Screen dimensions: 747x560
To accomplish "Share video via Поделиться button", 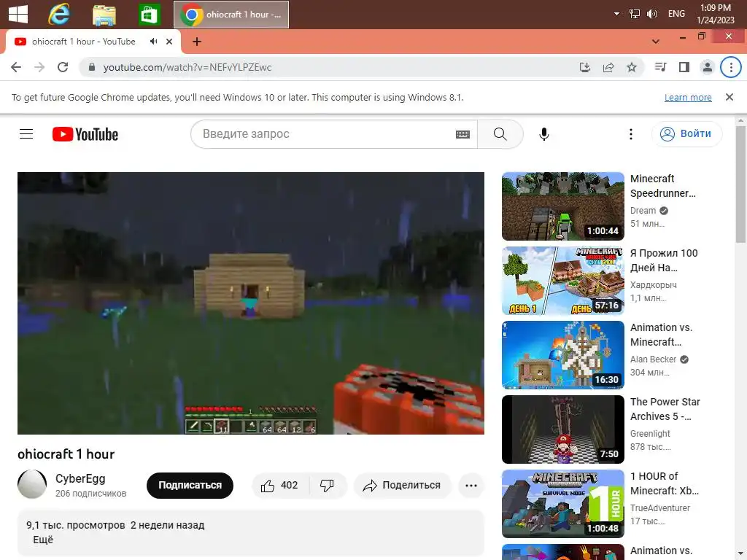I will 402,485.
